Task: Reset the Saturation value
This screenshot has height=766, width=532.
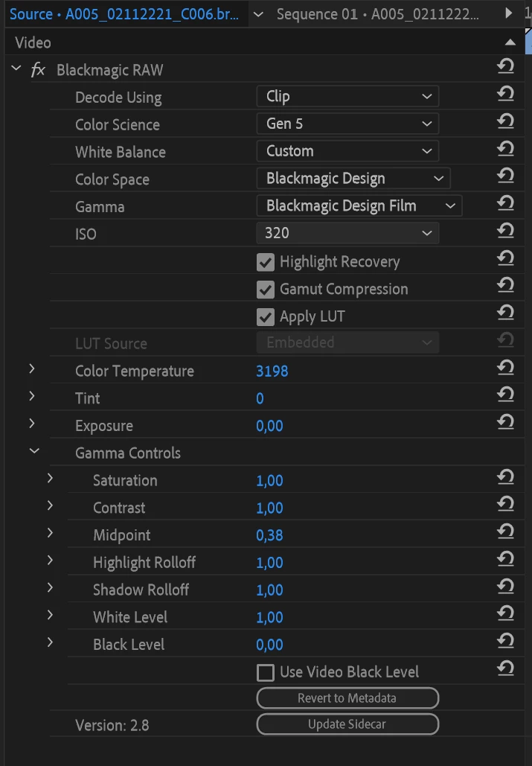Action: pos(506,476)
